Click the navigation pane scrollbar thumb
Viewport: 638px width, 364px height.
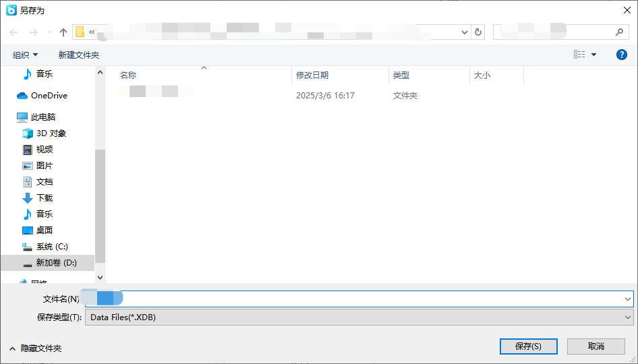[100, 206]
